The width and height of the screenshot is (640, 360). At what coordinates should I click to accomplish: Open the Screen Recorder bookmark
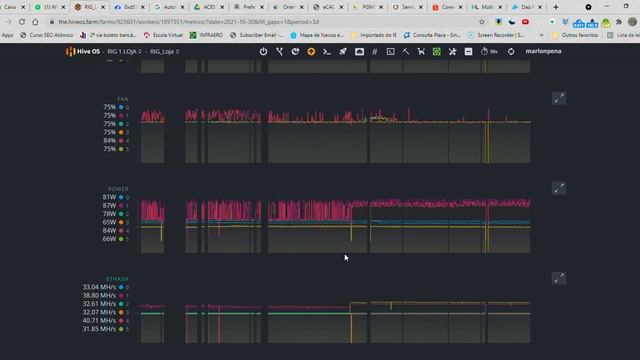coord(496,35)
